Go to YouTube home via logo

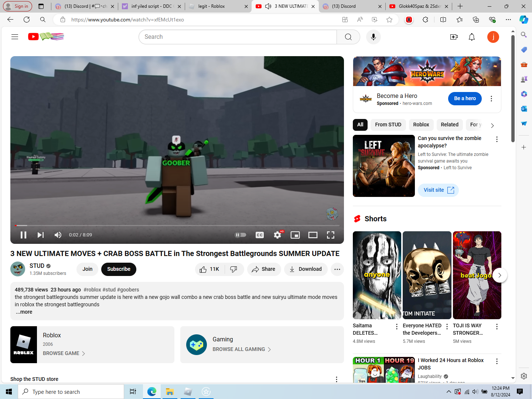(46, 37)
